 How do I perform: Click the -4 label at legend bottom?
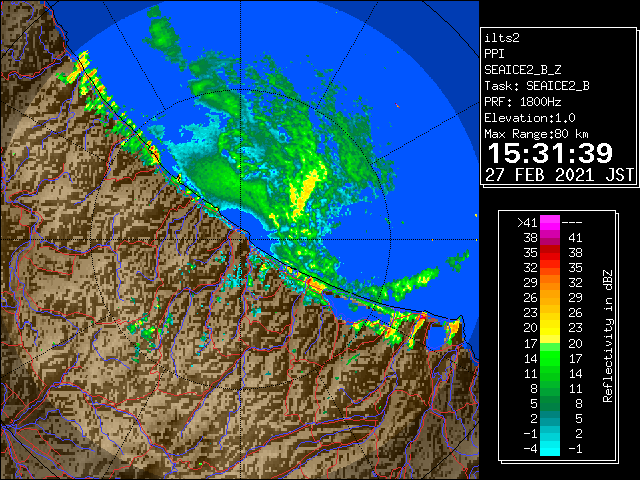pos(530,449)
